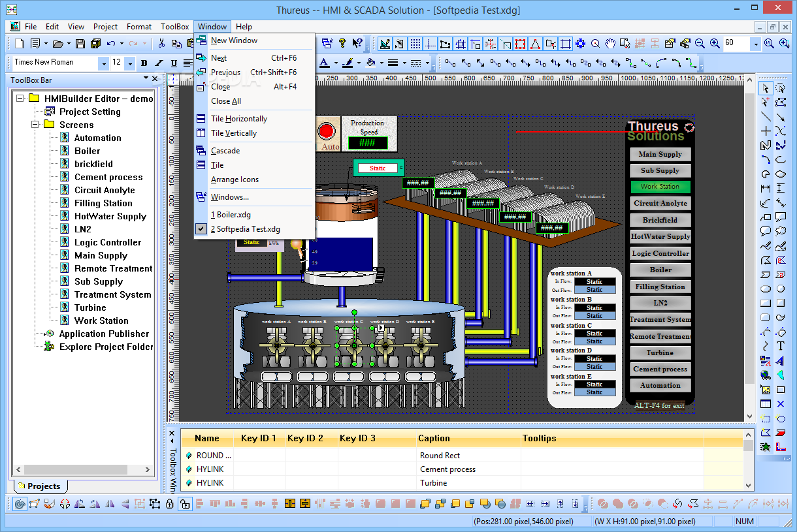Cut the selection with the scissors icon
The image size is (797, 532).
161,44
